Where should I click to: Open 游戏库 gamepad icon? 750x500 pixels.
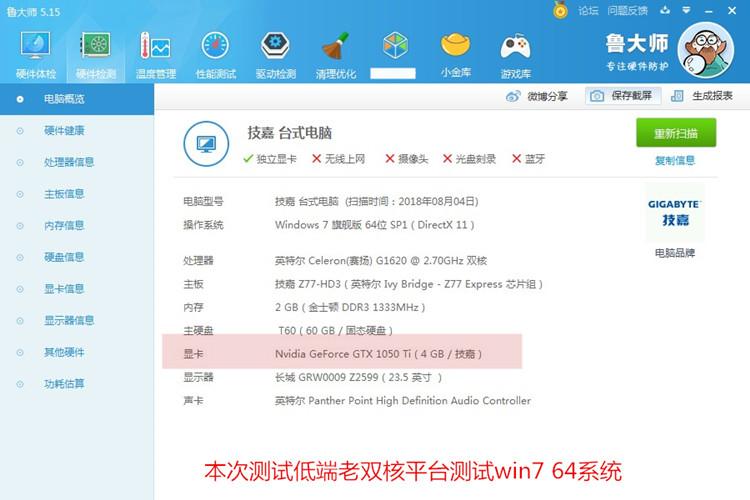coord(515,55)
